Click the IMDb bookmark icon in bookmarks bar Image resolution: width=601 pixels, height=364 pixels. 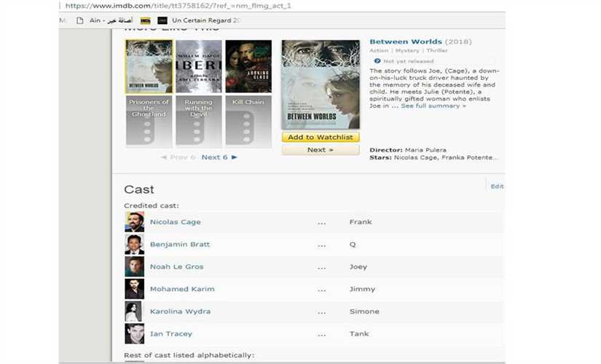pos(146,20)
